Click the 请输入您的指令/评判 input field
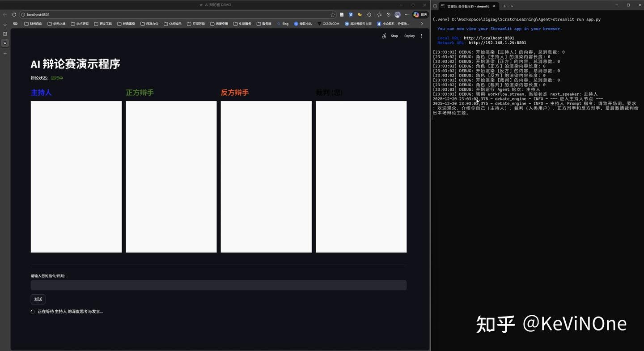The height and width of the screenshot is (351, 644). tap(218, 285)
